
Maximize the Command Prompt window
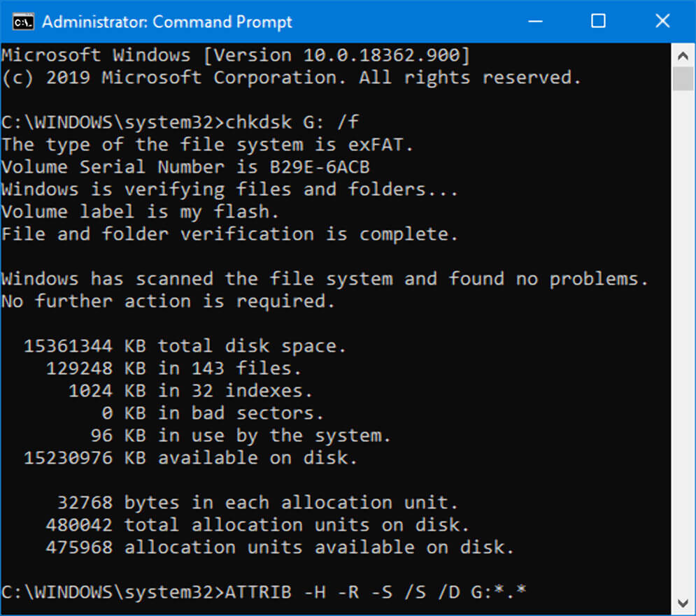[x=598, y=21]
